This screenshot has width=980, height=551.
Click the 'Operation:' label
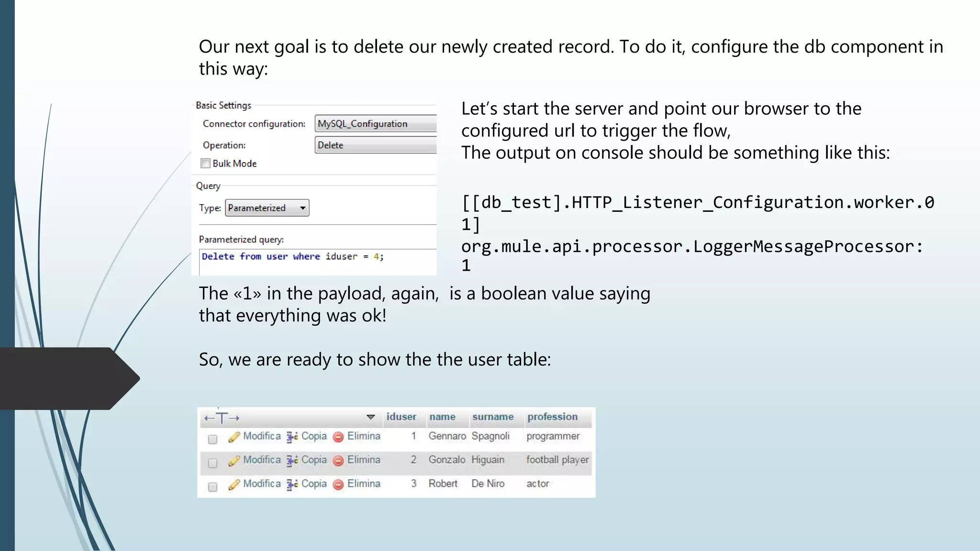[224, 145]
